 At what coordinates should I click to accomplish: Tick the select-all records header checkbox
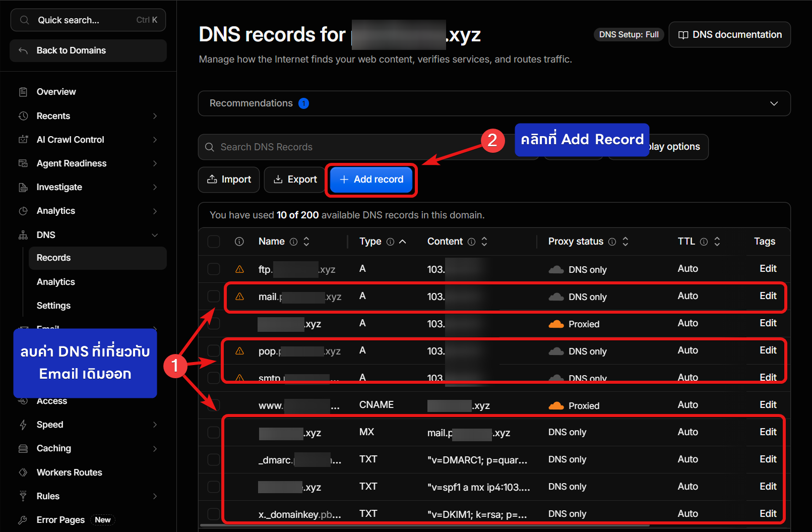coord(214,242)
